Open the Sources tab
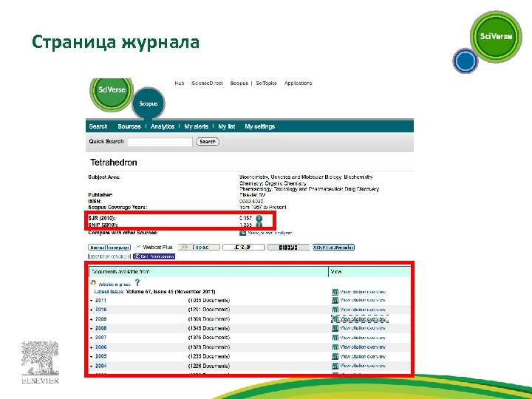The height and width of the screenshot is (399, 532). [x=129, y=126]
